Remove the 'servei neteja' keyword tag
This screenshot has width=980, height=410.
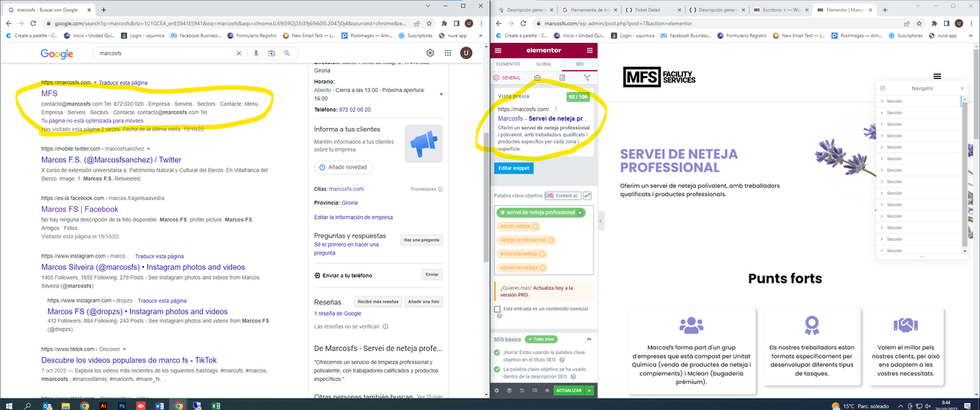[535, 226]
